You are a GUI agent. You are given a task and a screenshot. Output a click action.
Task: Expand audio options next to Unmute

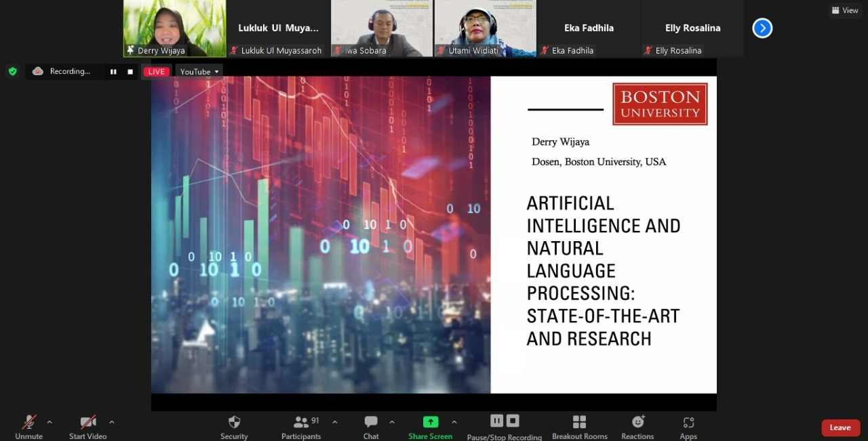click(x=50, y=422)
